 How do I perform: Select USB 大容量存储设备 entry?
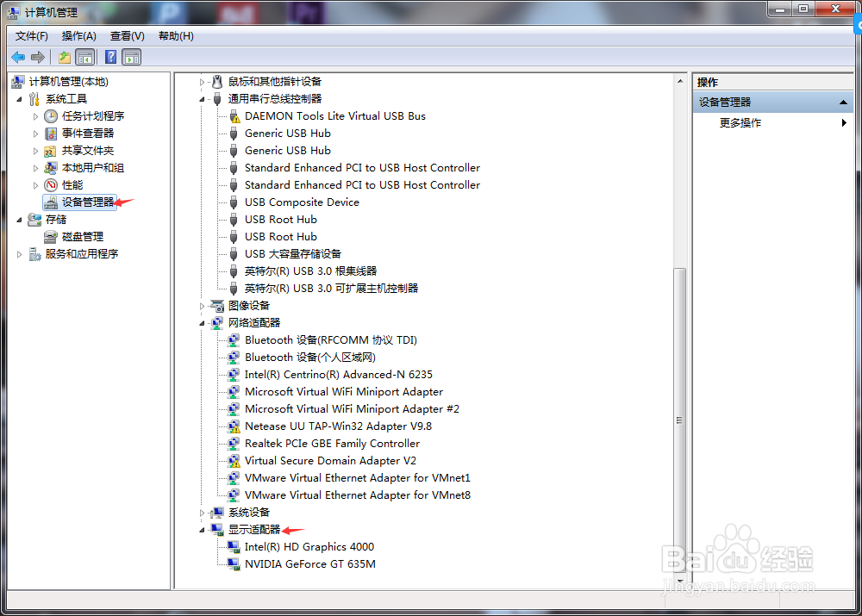[x=293, y=254]
